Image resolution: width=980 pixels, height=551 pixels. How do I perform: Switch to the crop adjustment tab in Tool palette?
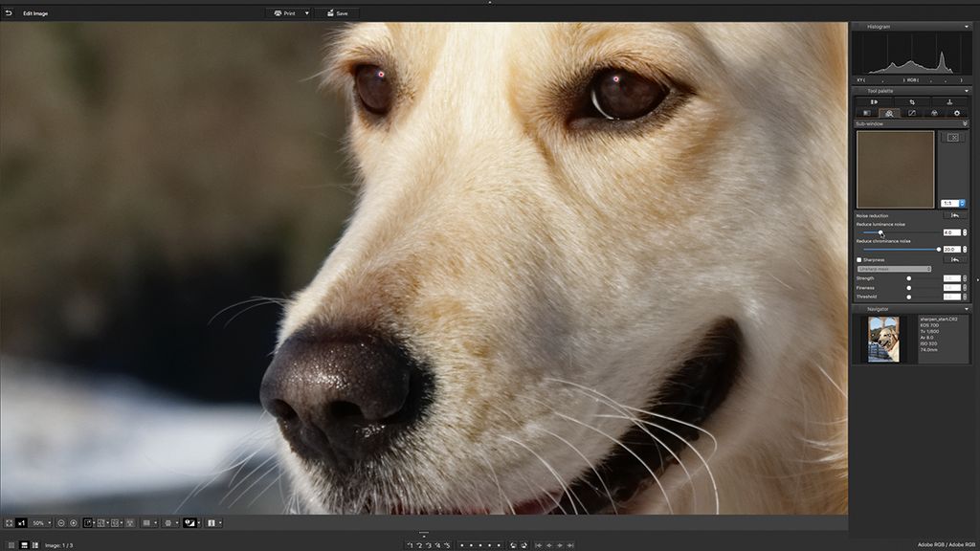tap(914, 101)
